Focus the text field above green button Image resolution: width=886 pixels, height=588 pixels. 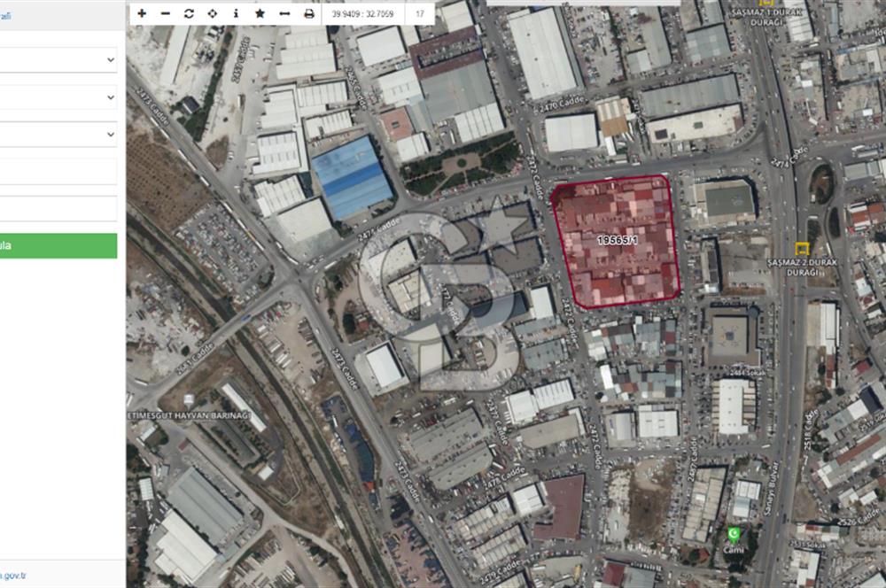click(x=58, y=209)
